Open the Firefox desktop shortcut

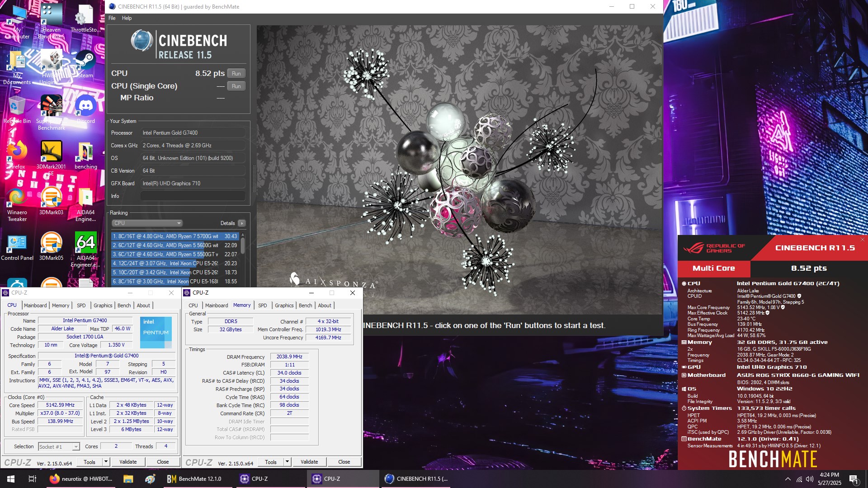point(17,155)
